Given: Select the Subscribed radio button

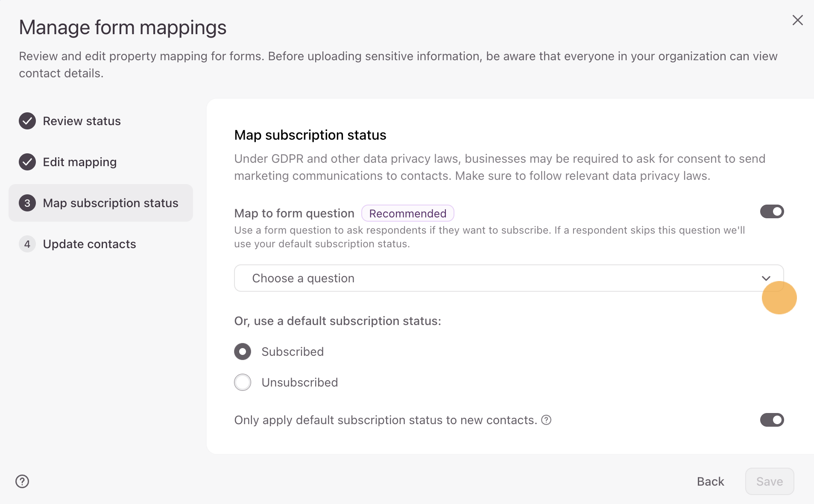Looking at the screenshot, I should [243, 352].
